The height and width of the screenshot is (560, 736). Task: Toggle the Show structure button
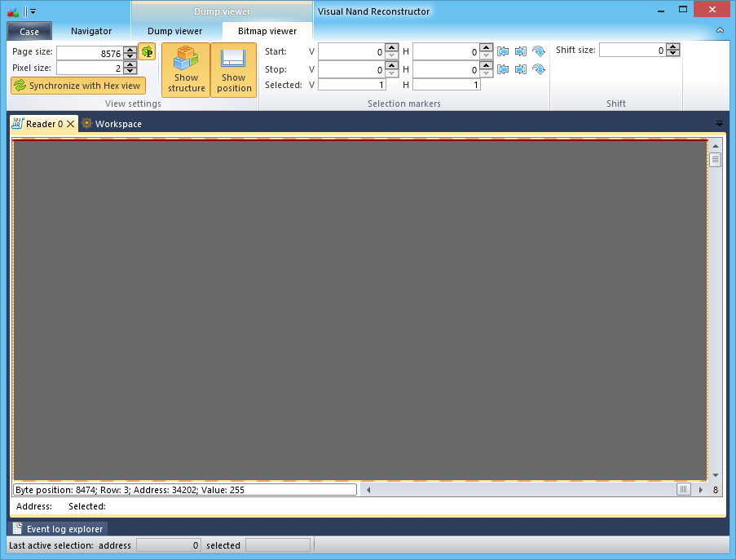[186, 70]
